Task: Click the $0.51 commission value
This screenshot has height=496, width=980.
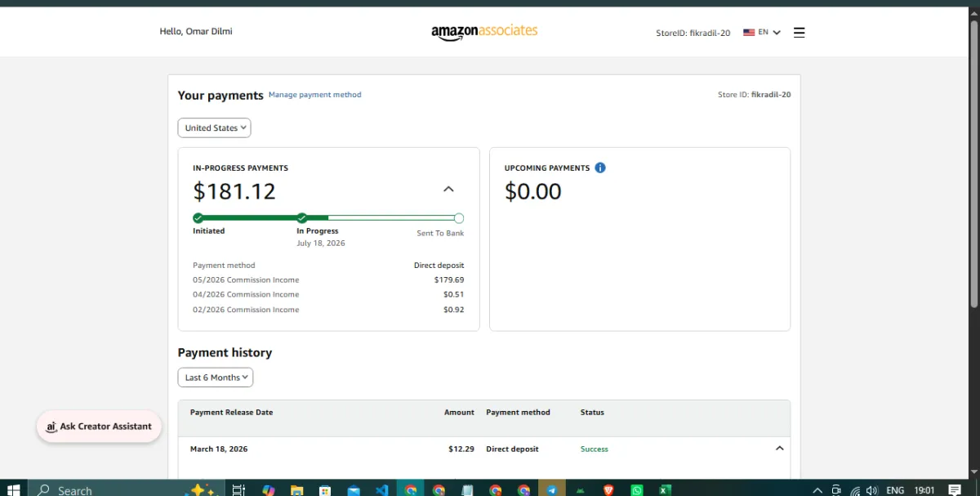Action: pyautogui.click(x=453, y=294)
